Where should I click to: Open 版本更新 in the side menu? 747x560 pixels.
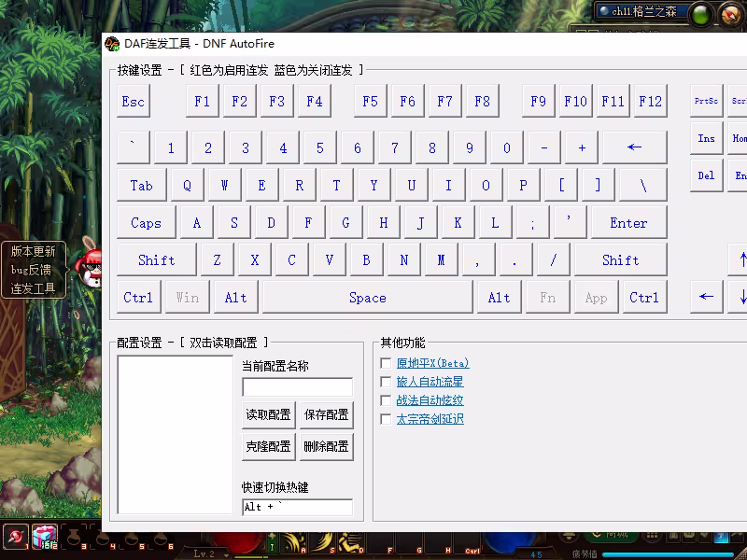[33, 251]
